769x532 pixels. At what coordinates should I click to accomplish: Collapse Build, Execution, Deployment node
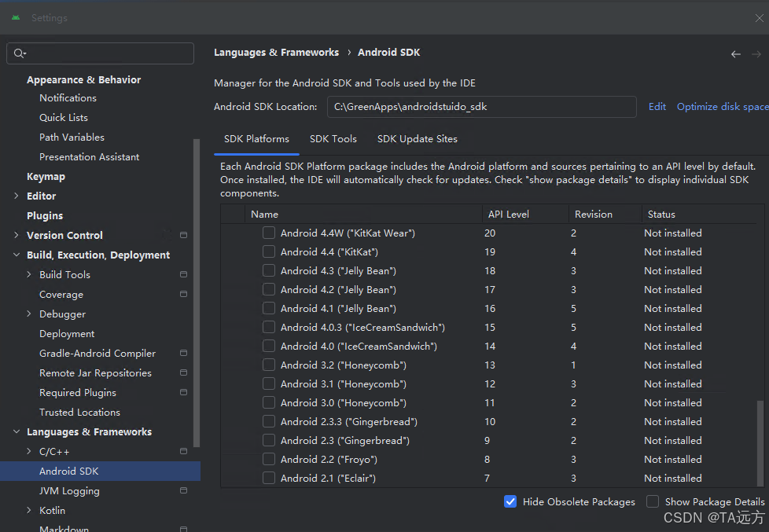point(17,255)
